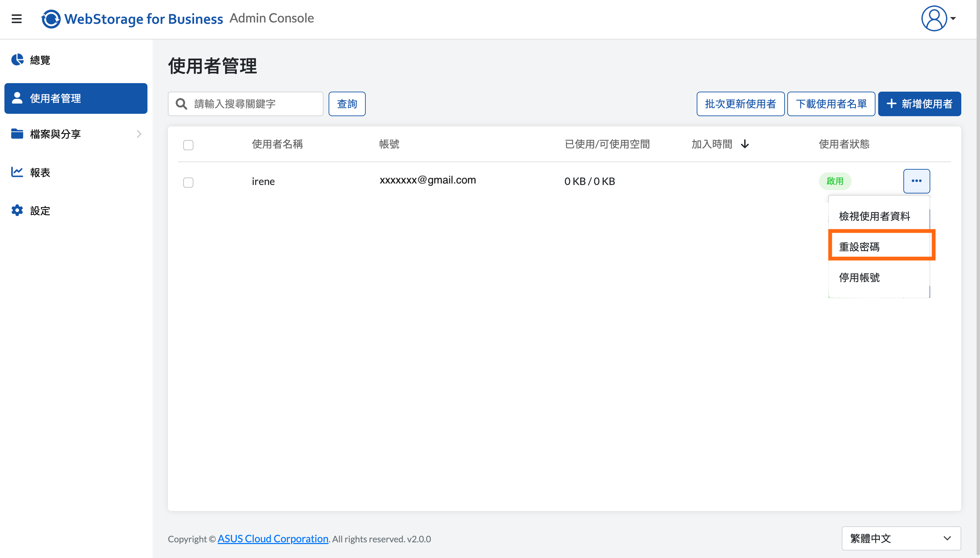980x558 pixels.
Task: Click the Admin Console title text
Action: coord(271,18)
